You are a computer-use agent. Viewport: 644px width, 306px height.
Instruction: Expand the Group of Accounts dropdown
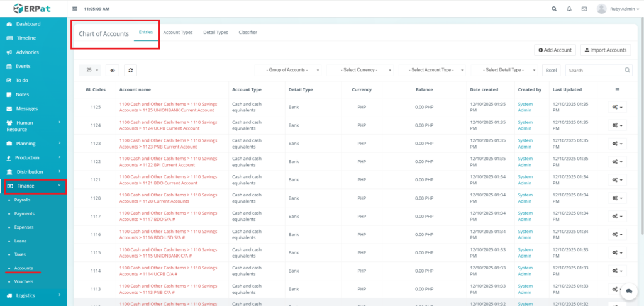click(x=289, y=71)
